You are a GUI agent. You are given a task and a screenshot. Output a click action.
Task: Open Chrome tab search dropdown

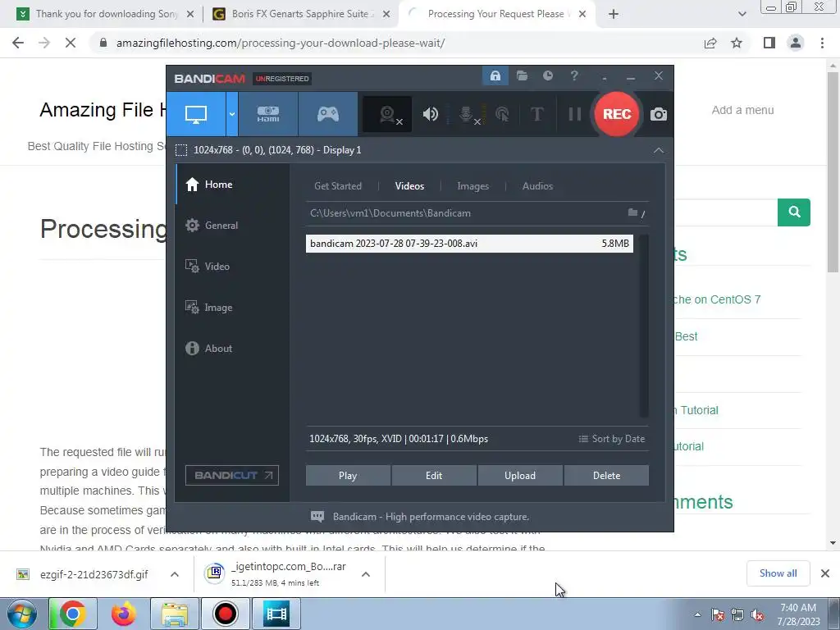[x=742, y=14]
